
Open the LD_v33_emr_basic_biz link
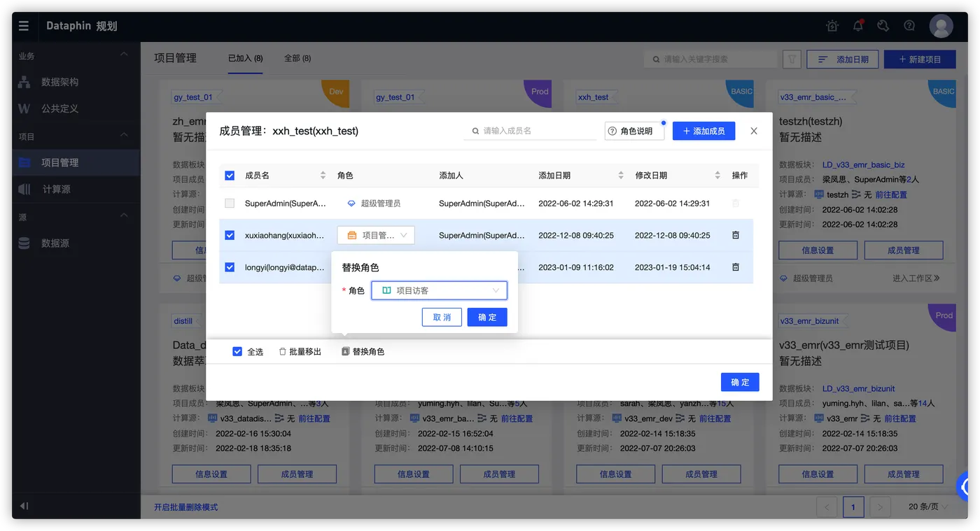(x=864, y=165)
